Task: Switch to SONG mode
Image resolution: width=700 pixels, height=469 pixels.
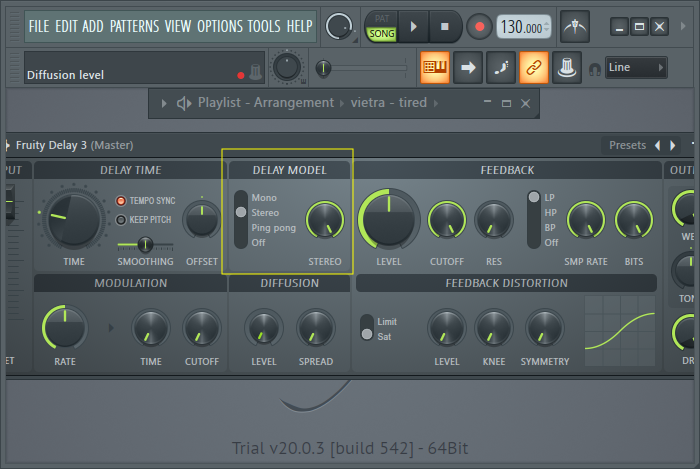Action: coord(382,33)
